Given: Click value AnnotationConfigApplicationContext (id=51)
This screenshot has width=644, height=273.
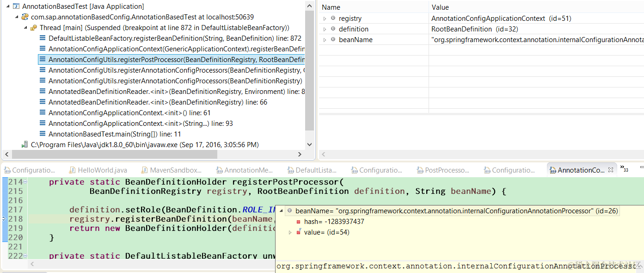Looking at the screenshot, I should (x=501, y=19).
